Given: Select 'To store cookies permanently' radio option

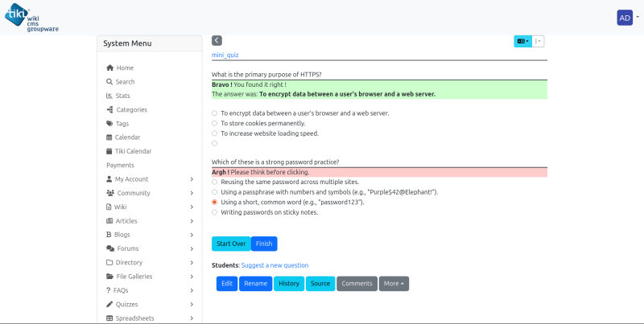Looking at the screenshot, I should point(214,124).
